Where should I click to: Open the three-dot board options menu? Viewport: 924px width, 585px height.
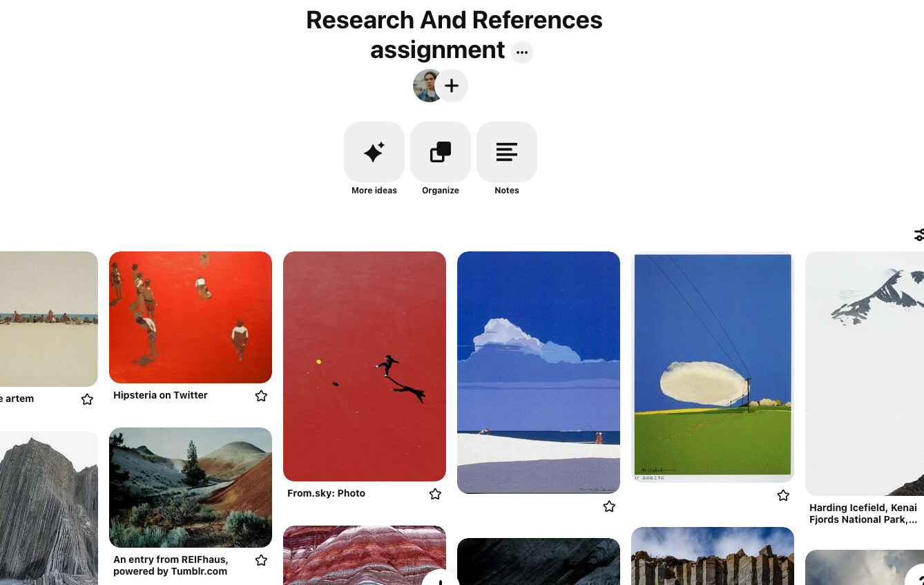522,52
